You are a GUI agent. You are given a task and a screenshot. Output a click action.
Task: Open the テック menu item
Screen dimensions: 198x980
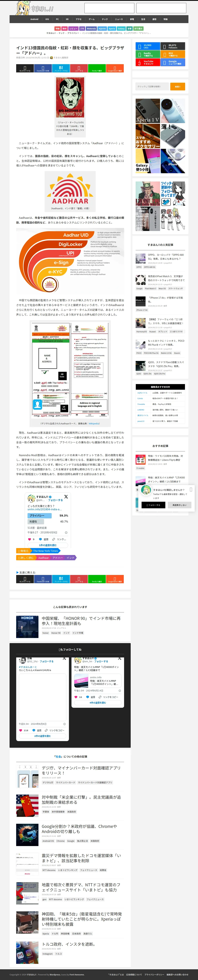105,19
